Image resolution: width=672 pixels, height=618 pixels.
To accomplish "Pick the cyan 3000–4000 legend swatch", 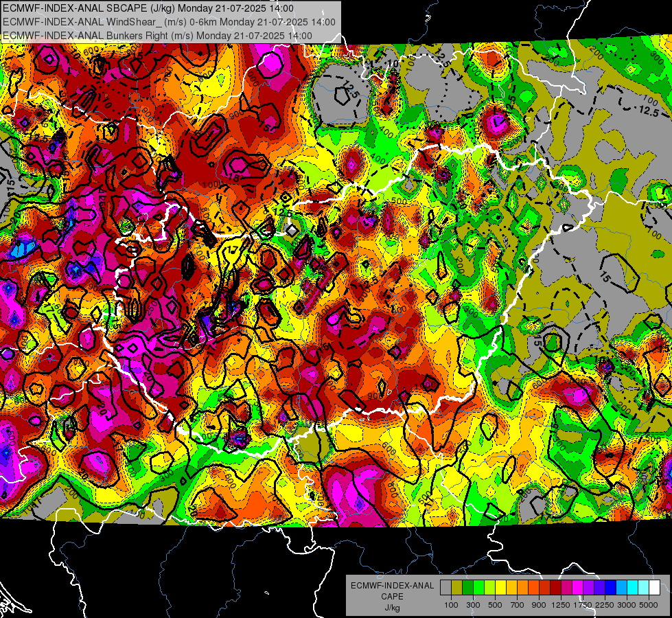I will tap(633, 588).
